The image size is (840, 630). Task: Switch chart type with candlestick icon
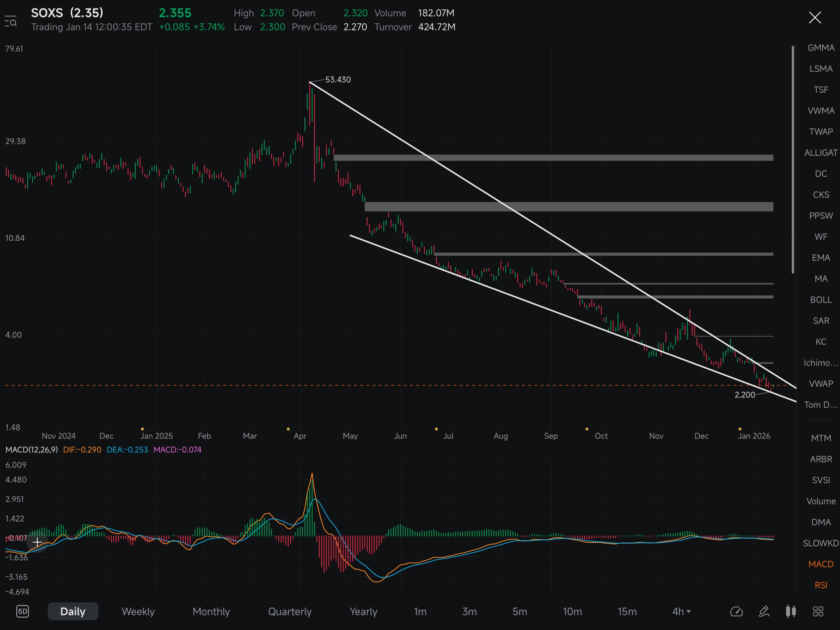tap(791, 611)
